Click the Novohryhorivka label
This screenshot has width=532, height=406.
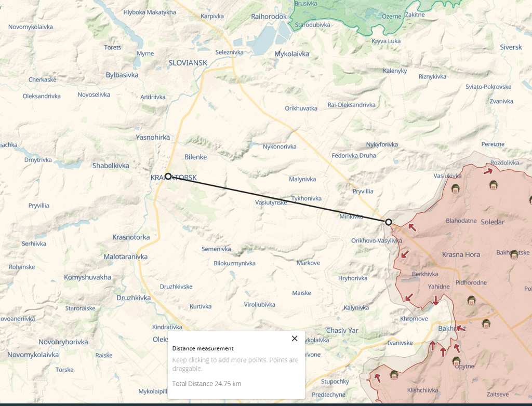pyautogui.click(x=63, y=342)
